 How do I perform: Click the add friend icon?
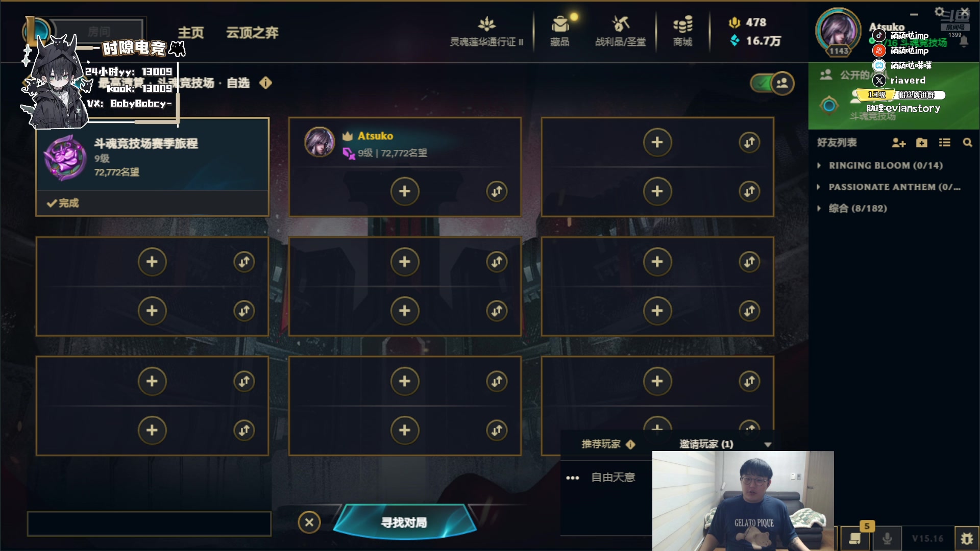898,143
